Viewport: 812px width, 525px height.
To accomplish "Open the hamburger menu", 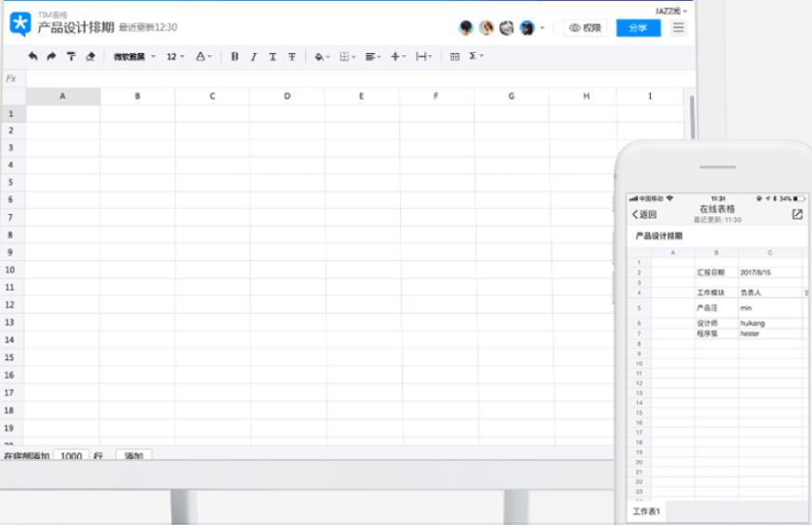I will click(x=679, y=28).
